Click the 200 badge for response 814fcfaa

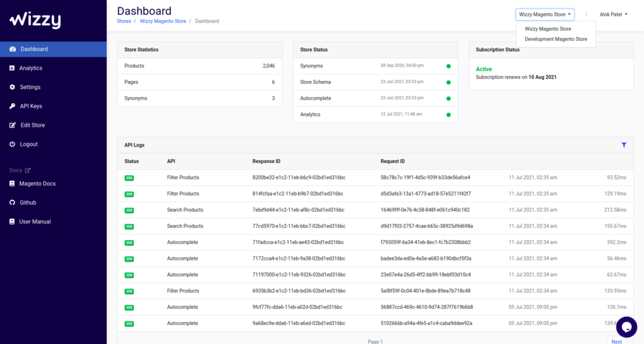(129, 194)
